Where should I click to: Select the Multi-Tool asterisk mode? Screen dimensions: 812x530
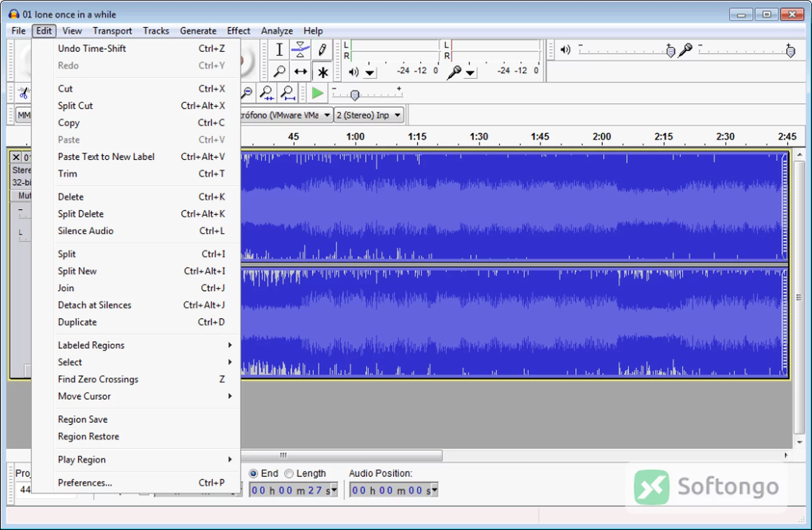322,72
